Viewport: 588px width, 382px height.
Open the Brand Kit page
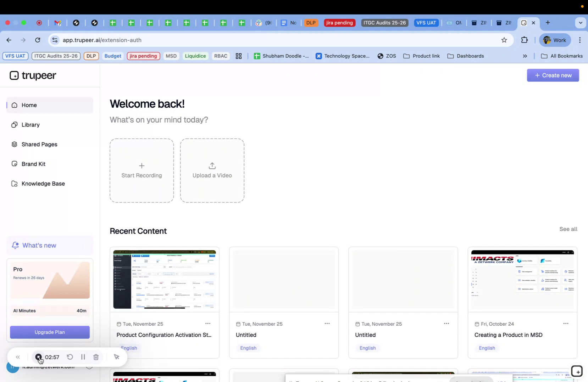click(x=33, y=164)
